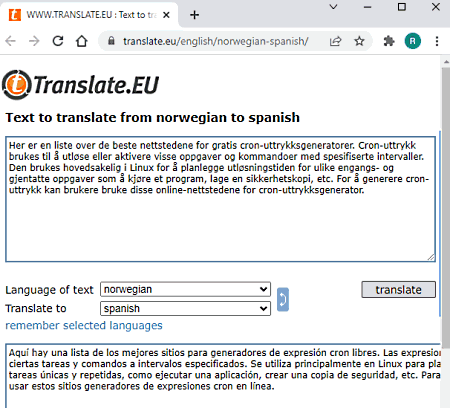Open the share page icon
Viewport: 450px width, 408px height.
pos(335,41)
